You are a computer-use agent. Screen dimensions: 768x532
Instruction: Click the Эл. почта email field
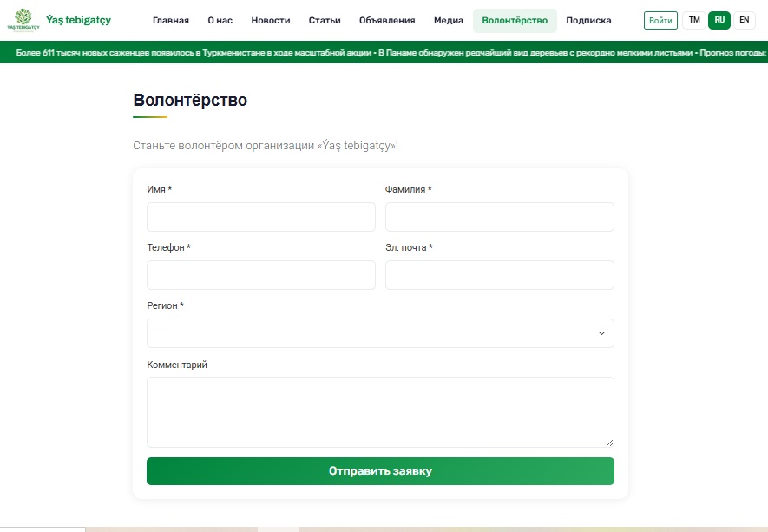point(499,275)
